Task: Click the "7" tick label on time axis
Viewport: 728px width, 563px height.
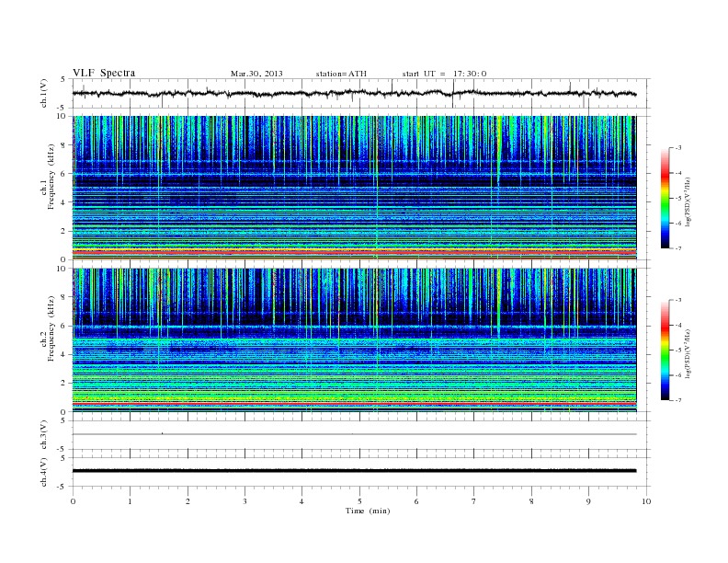Action: tap(474, 501)
